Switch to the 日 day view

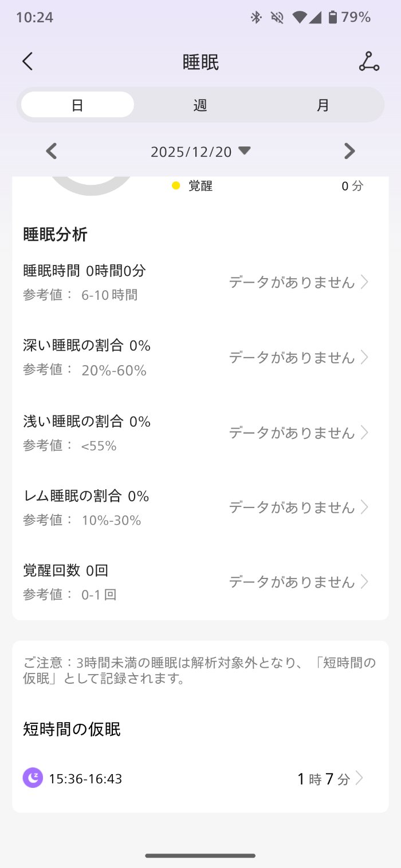point(77,105)
